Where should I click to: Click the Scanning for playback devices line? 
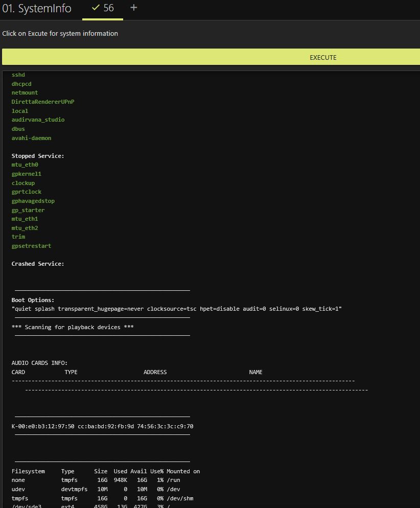[x=73, y=327]
